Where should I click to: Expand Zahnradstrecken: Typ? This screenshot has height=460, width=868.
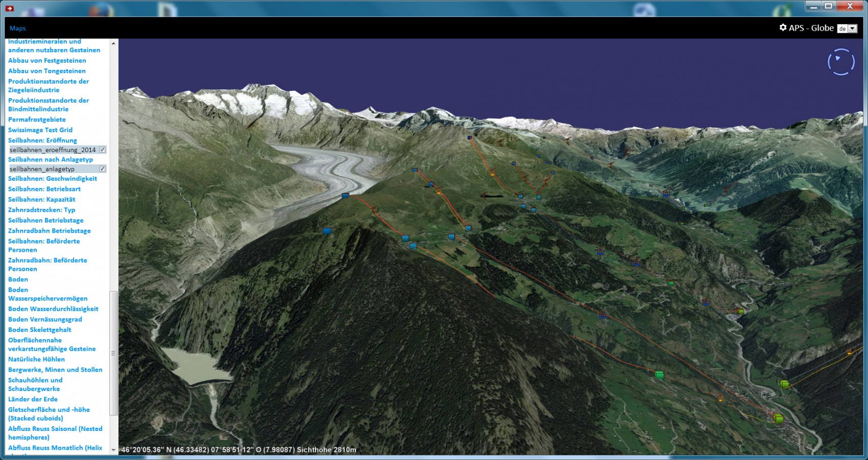[42, 210]
